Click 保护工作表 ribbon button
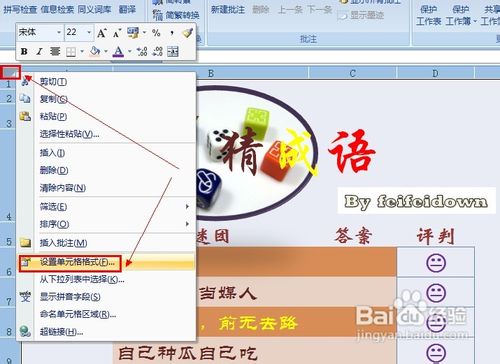 [x=429, y=15]
